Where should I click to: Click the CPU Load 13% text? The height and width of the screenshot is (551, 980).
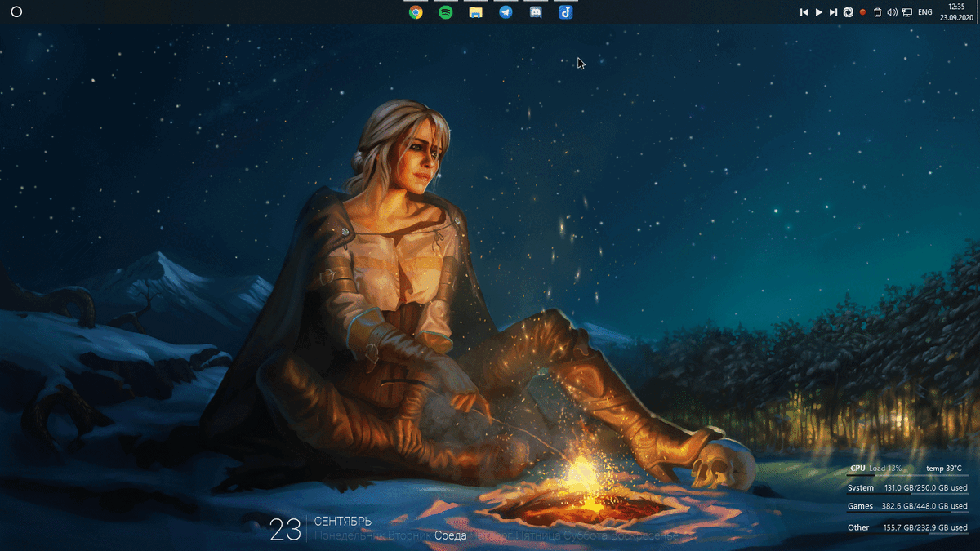(876, 469)
